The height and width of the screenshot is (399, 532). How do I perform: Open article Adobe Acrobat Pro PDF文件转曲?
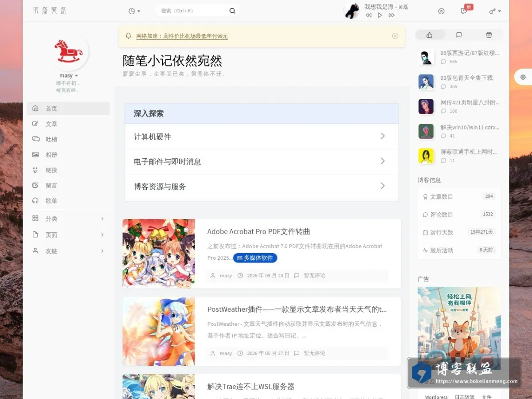pos(258,231)
